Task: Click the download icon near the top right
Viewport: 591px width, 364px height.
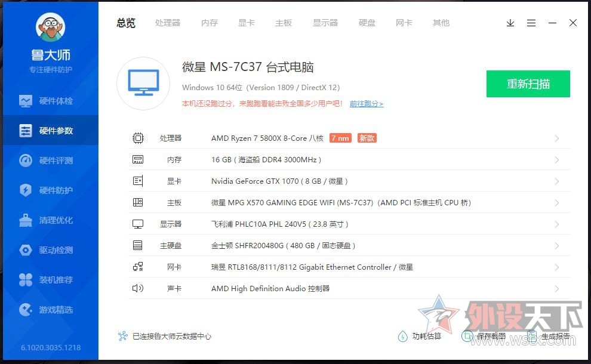Action: 510,23
